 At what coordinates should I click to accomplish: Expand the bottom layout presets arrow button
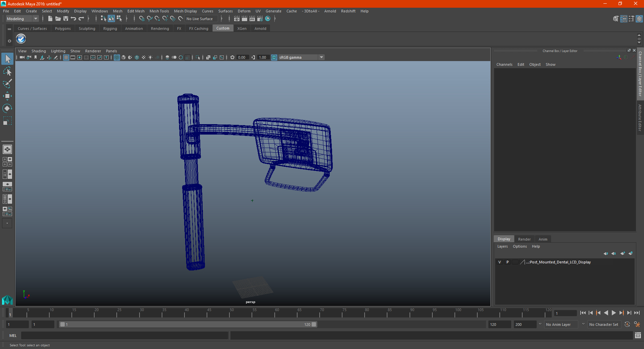point(7,223)
